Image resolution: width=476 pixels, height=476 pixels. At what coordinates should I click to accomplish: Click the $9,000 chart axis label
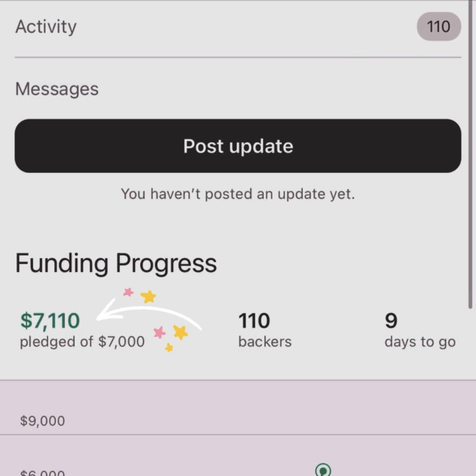pyautogui.click(x=42, y=421)
